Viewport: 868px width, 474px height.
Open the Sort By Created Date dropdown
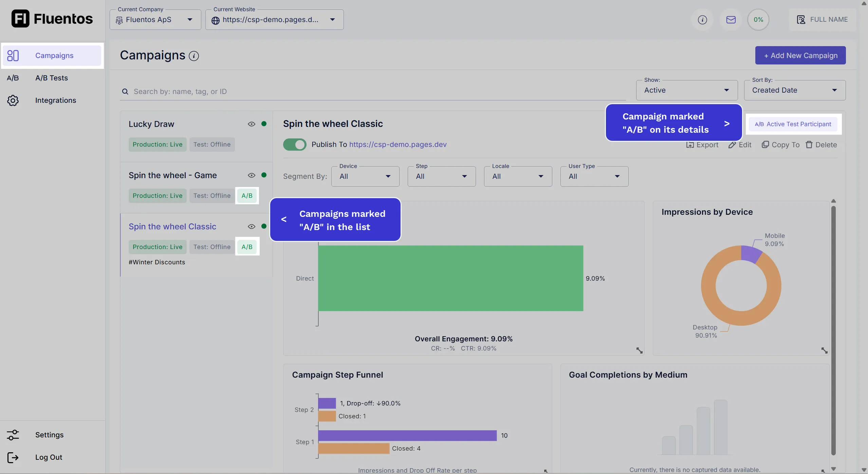click(x=794, y=90)
